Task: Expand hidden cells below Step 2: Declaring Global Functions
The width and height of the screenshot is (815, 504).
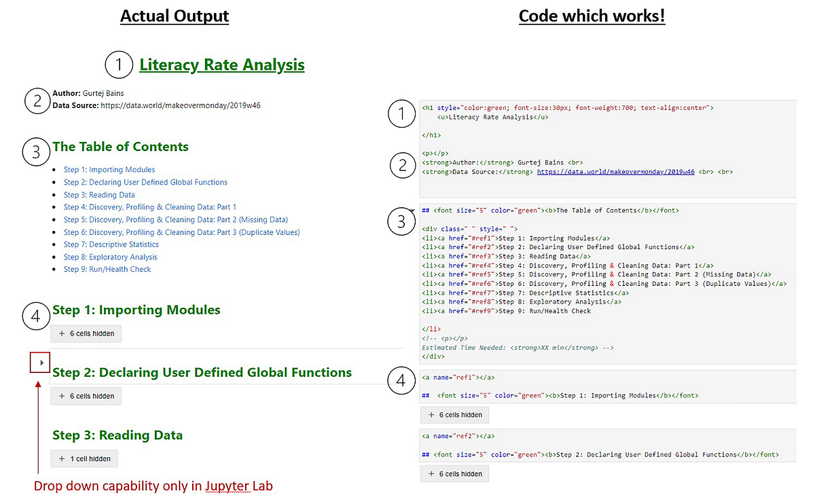Action: point(86,396)
